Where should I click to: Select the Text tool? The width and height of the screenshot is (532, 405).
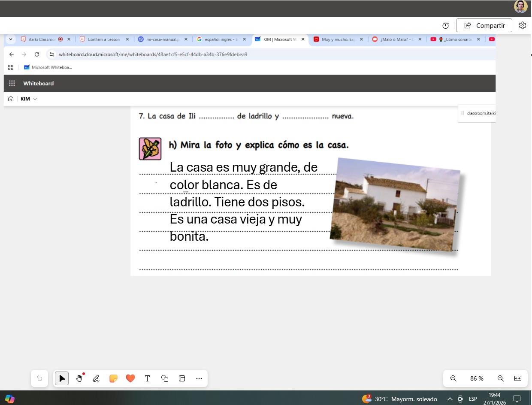click(147, 378)
